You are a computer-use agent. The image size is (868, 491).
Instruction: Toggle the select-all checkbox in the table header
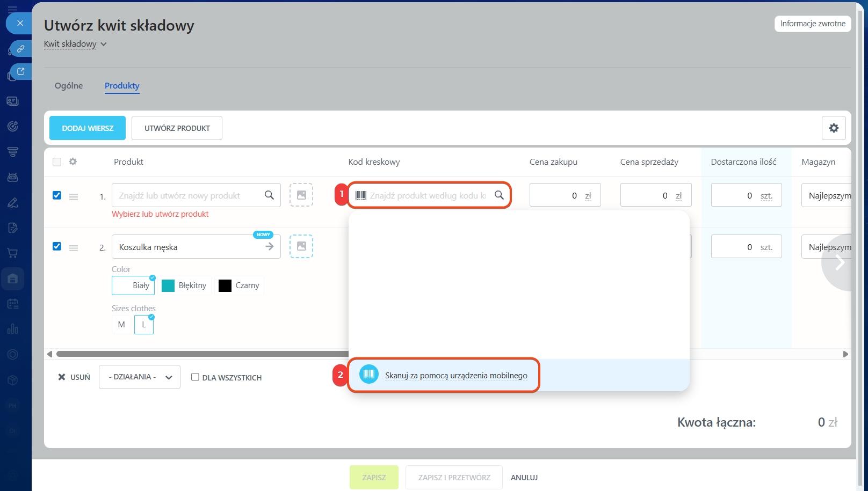[57, 162]
